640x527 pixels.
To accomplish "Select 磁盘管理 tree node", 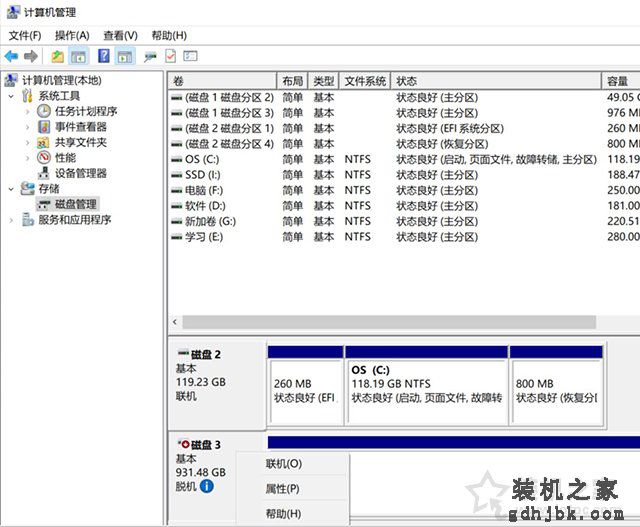I will pyautogui.click(x=76, y=204).
